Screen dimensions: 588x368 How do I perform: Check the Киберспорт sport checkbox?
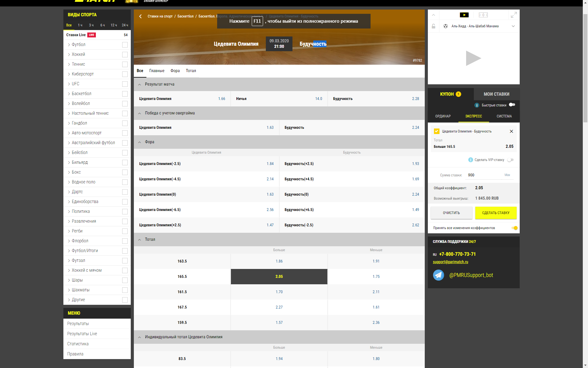125,74
